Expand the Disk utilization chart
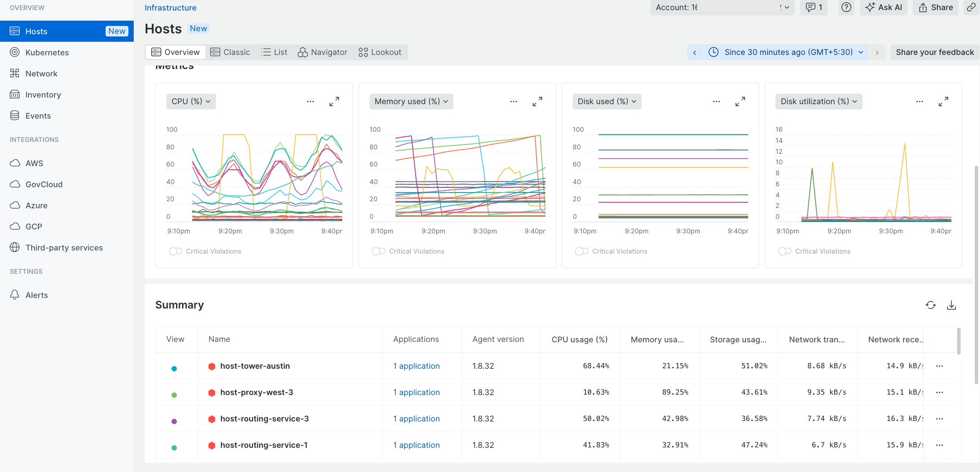This screenshot has width=980, height=472. pyautogui.click(x=943, y=102)
